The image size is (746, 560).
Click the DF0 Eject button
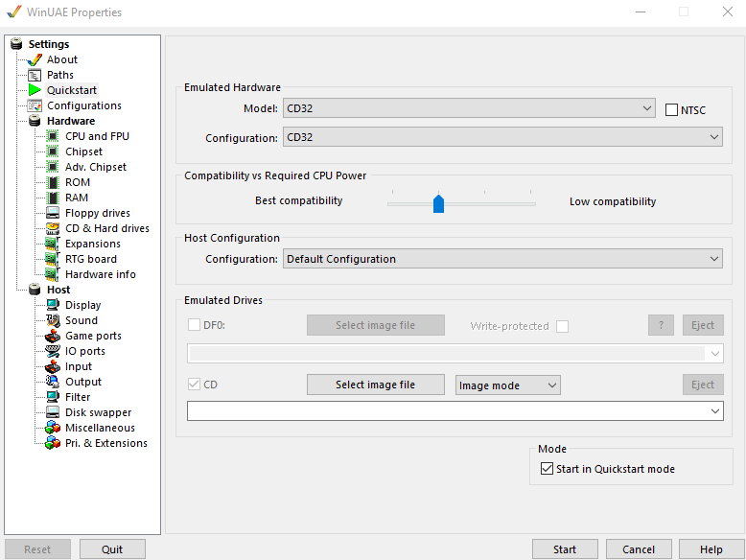703,325
